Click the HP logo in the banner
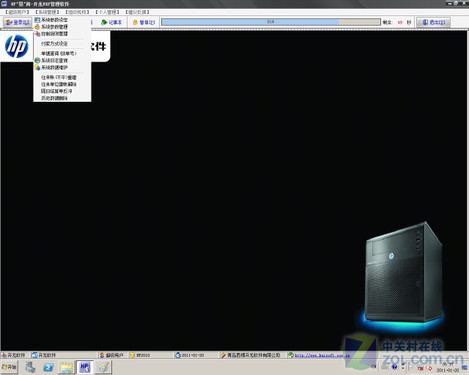469x375 pixels. 16,46
